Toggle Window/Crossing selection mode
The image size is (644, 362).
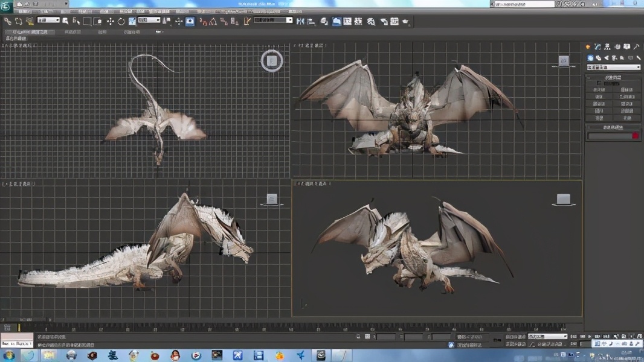pyautogui.click(x=97, y=21)
